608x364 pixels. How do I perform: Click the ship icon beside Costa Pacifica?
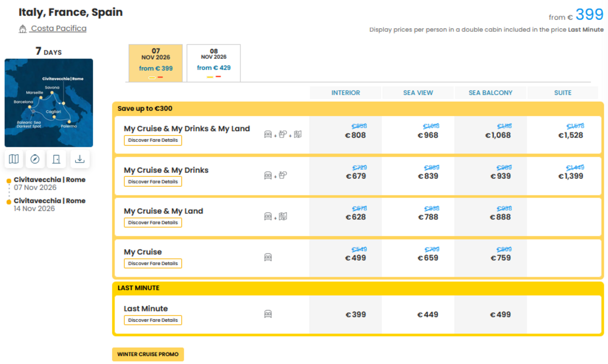23,29
